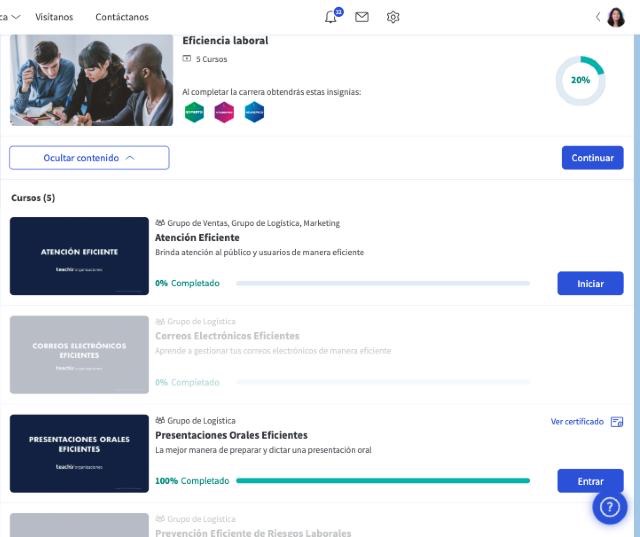
Task: Click the Eficiencia laboral heading
Action: [x=225, y=40]
